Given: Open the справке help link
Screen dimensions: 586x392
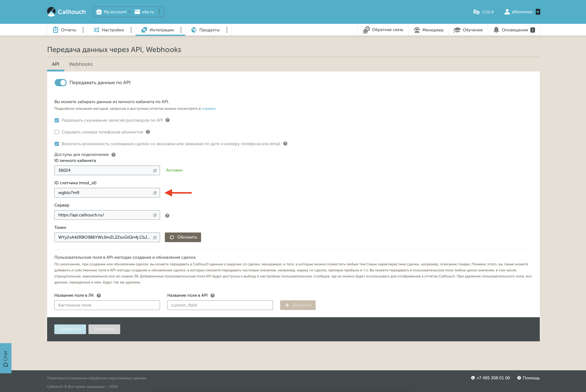Looking at the screenshot, I should coord(208,109).
